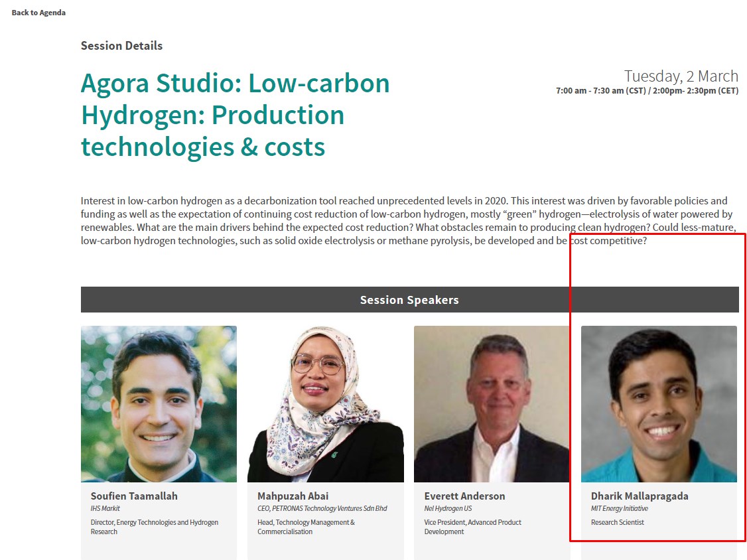The width and height of the screenshot is (747, 560).
Task: Open Soufien Taamallah's speaker photo
Action: (x=159, y=403)
